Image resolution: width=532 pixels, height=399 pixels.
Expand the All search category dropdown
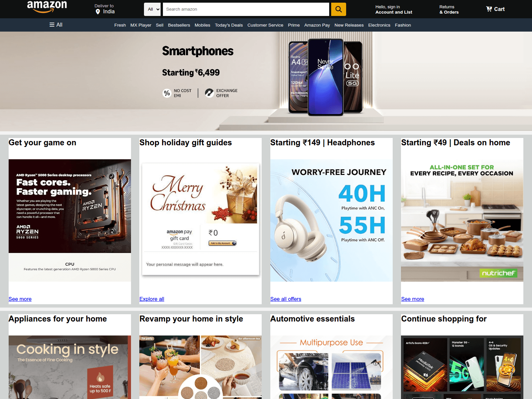(x=152, y=9)
